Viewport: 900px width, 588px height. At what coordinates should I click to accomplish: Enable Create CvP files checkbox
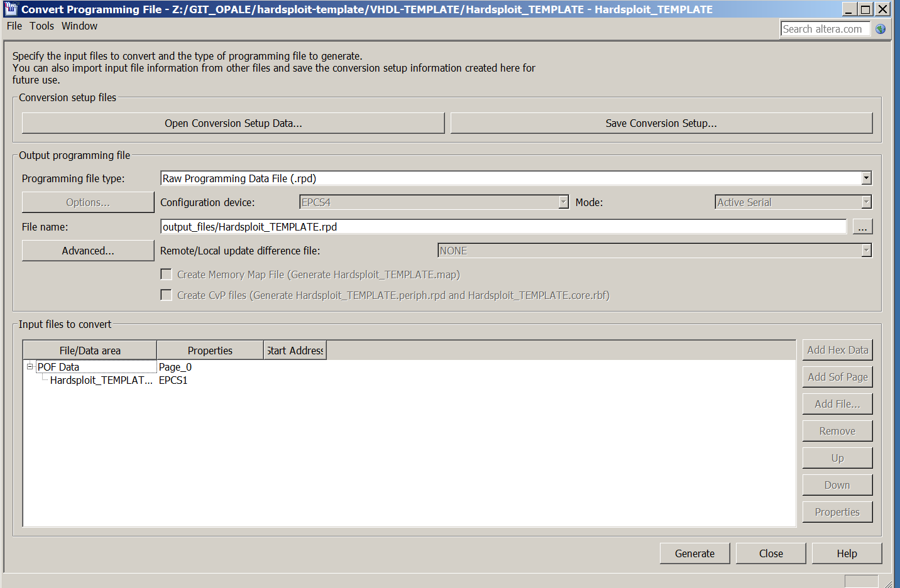click(x=167, y=295)
